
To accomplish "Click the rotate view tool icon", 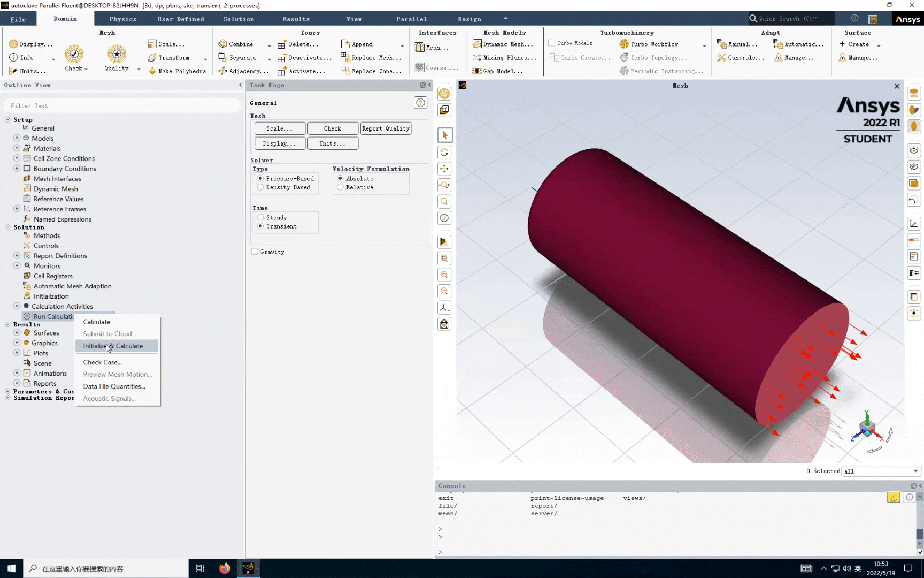I will coord(444,153).
